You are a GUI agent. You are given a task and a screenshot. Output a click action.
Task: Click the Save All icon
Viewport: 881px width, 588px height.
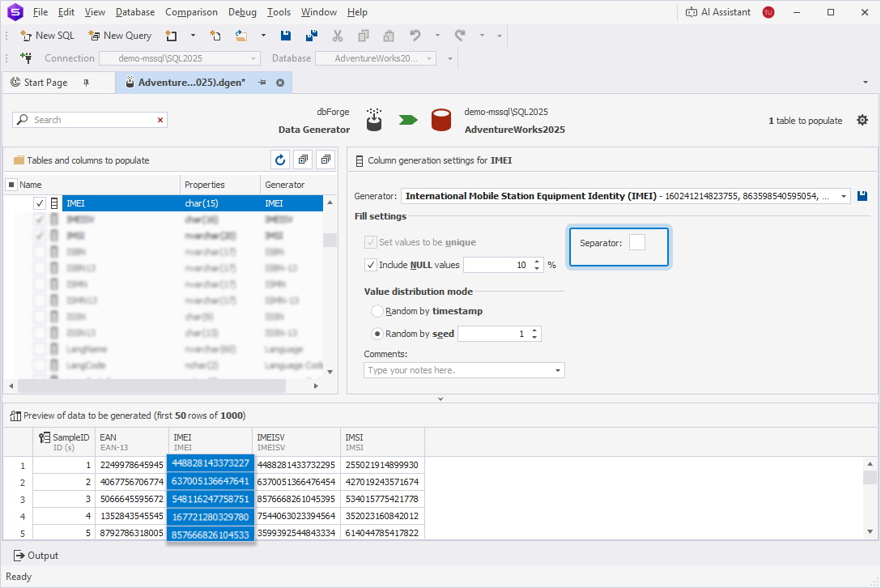[x=311, y=36]
